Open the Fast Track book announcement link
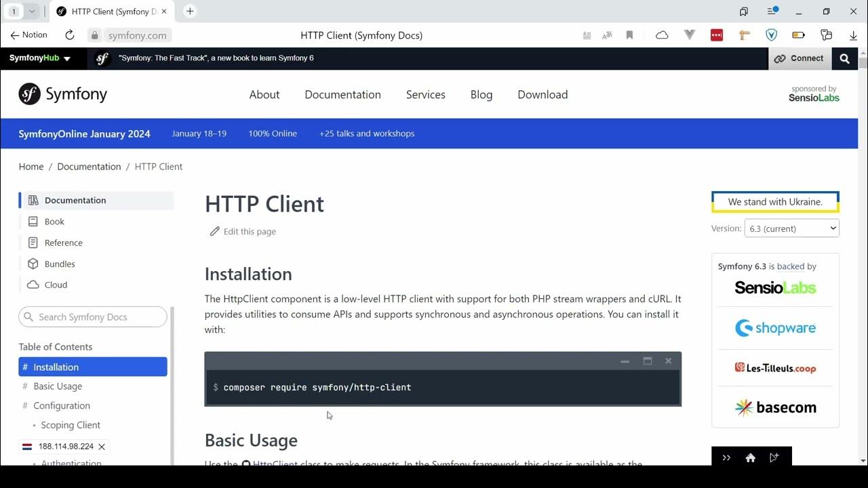The height and width of the screenshot is (488, 868). [x=216, y=58]
